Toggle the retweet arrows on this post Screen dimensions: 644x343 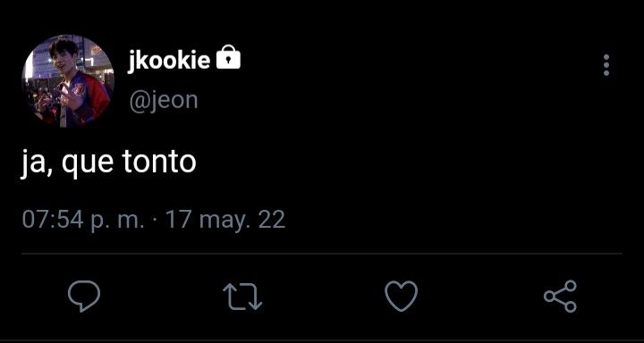(242, 297)
